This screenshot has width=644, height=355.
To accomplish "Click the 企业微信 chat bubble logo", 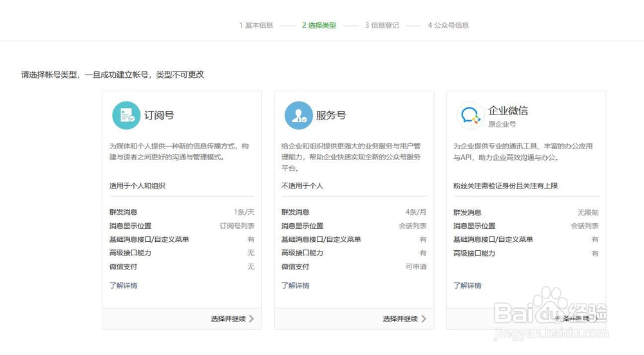I will point(470,116).
